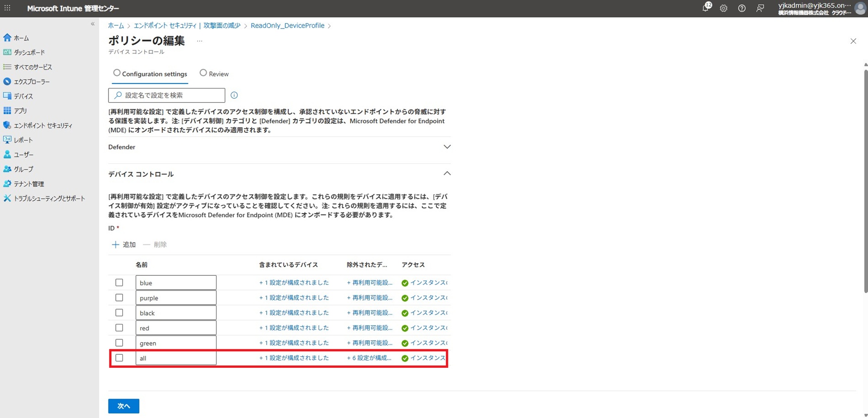This screenshot has width=868, height=418.
Task: Click 削除 to remove an entry
Action: click(x=155, y=244)
